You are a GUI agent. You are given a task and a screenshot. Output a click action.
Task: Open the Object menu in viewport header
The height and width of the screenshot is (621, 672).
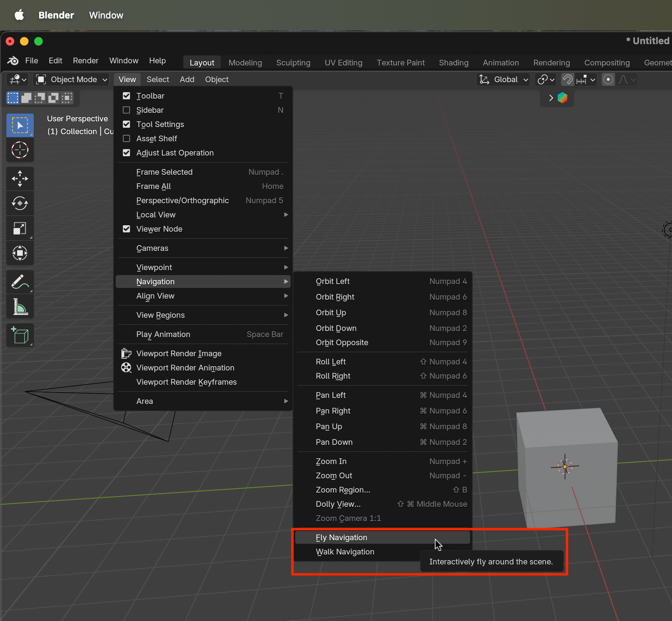217,79
